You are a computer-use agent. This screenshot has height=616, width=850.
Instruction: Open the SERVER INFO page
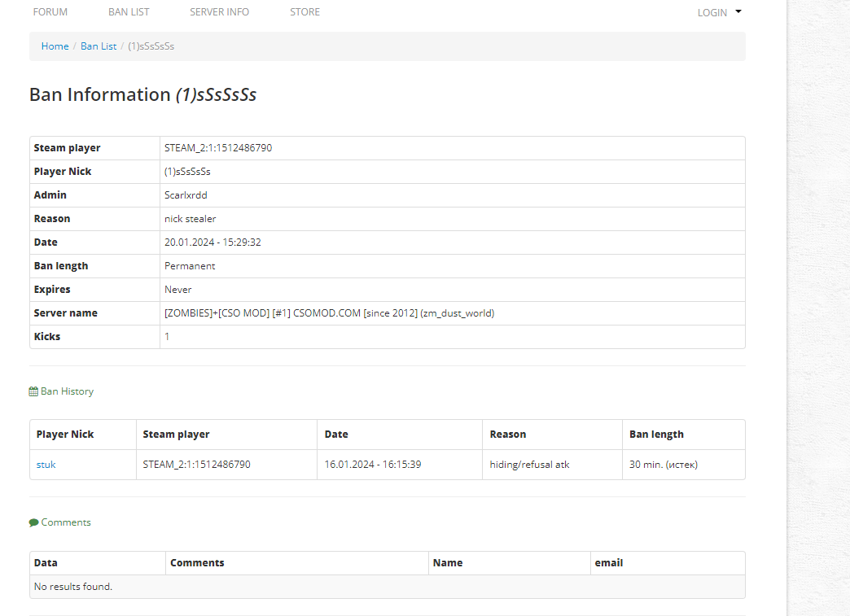click(220, 12)
